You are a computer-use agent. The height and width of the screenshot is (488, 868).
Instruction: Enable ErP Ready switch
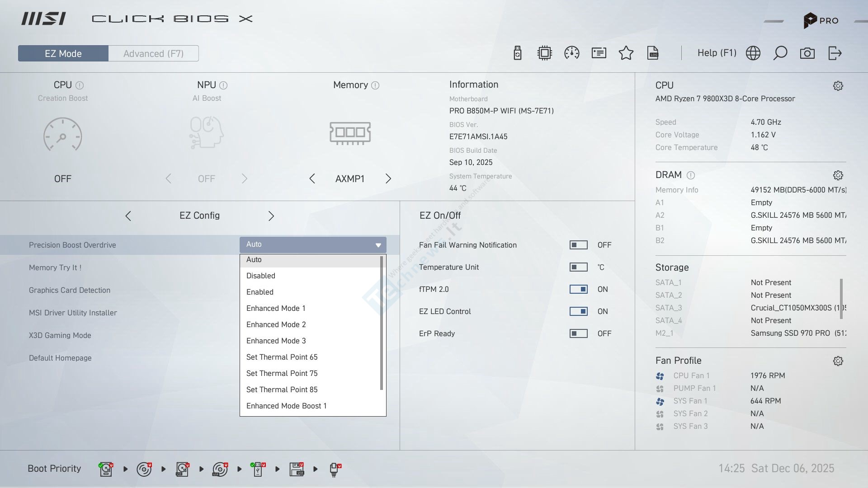578,333
